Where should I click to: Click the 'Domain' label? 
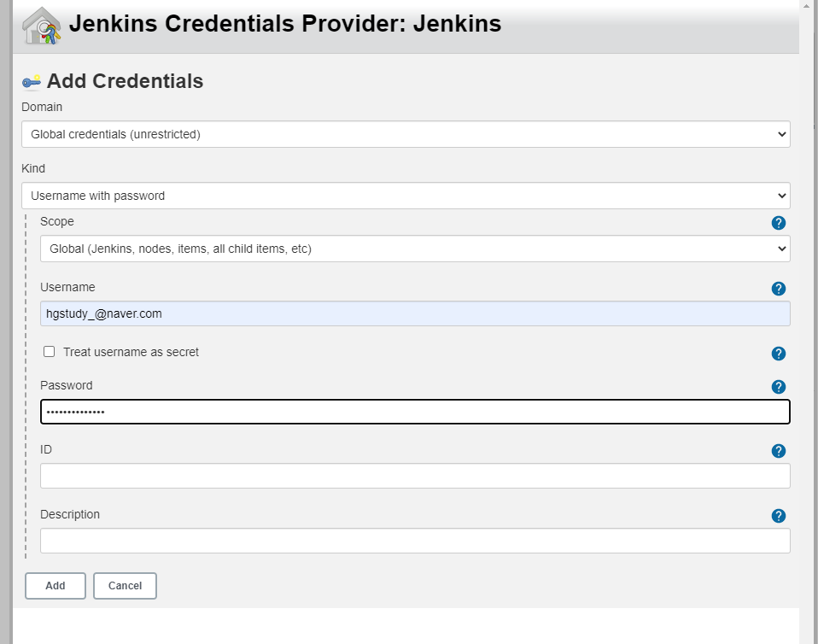pyautogui.click(x=42, y=107)
